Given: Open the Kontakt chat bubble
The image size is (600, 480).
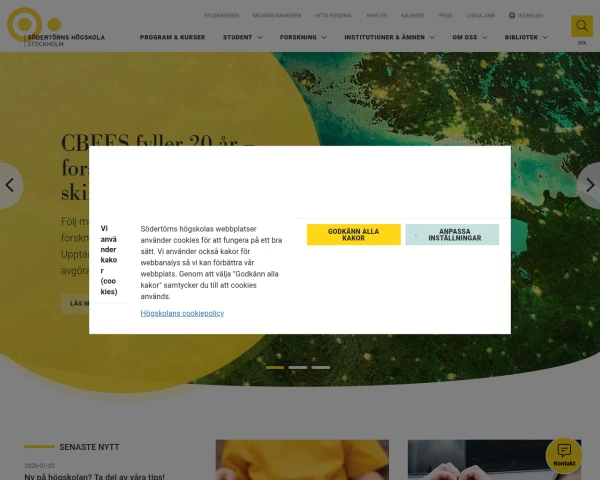Looking at the screenshot, I should click(564, 456).
